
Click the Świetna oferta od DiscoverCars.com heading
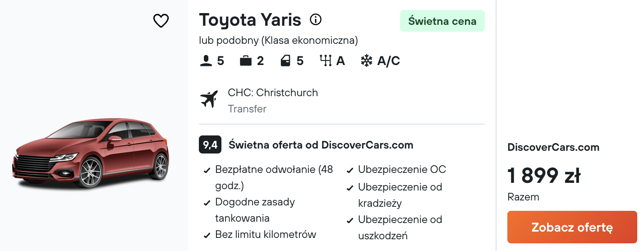pos(321,145)
